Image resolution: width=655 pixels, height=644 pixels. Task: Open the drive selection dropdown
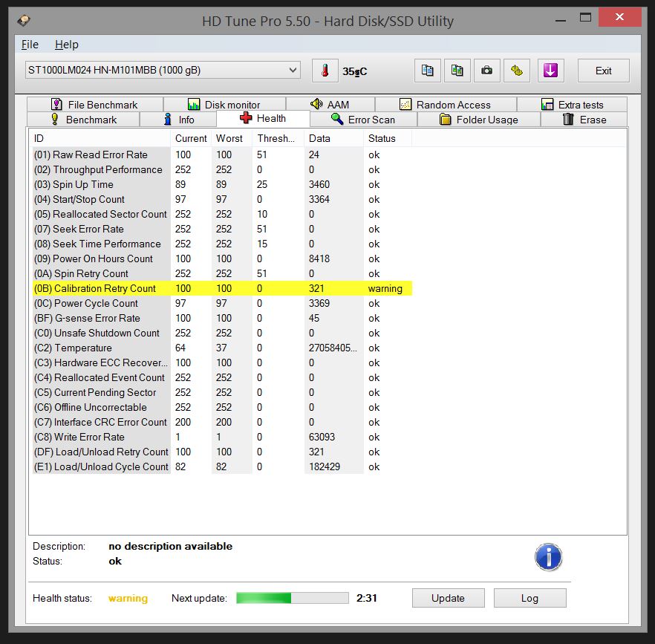click(163, 71)
